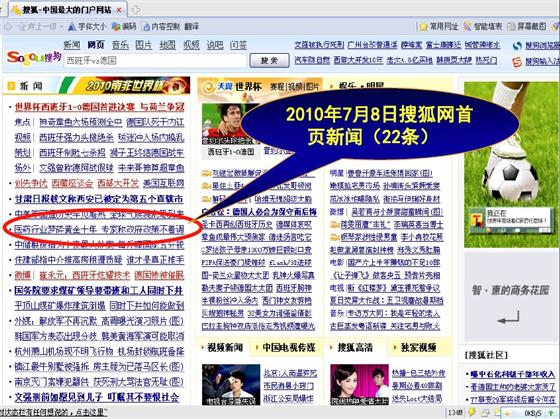Select the 图片 search category tab
The width and height of the screenshot is (560, 419).
pos(144,45)
